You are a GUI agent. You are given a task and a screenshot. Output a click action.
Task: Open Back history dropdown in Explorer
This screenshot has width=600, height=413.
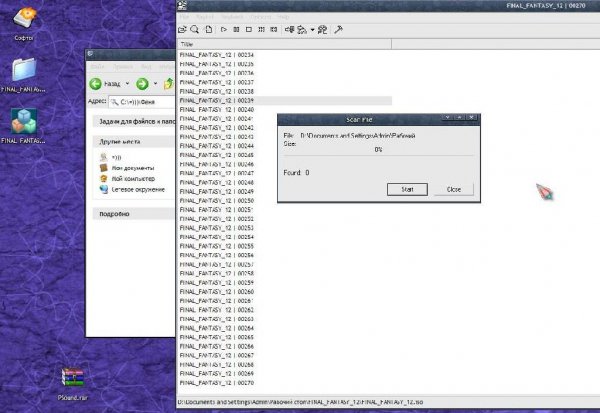tap(127, 83)
